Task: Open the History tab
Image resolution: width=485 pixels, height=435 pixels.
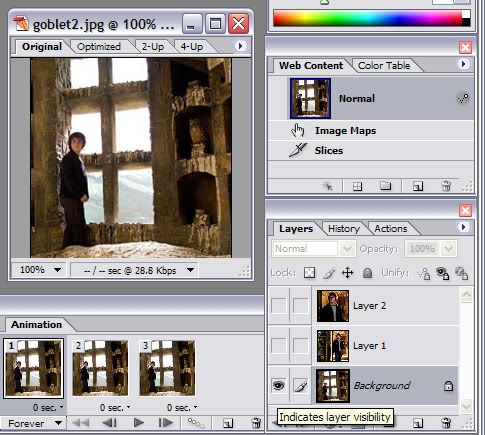Action: point(344,229)
